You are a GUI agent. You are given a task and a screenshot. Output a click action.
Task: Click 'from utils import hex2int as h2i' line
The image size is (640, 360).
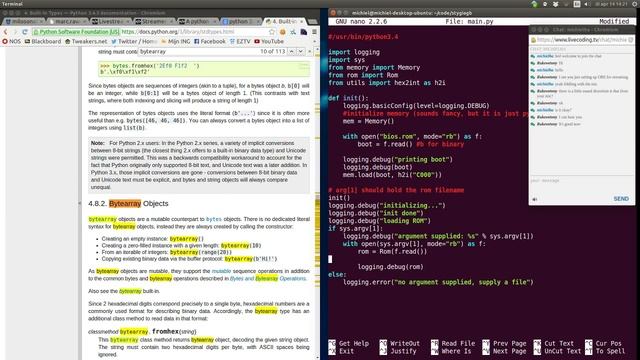387,83
